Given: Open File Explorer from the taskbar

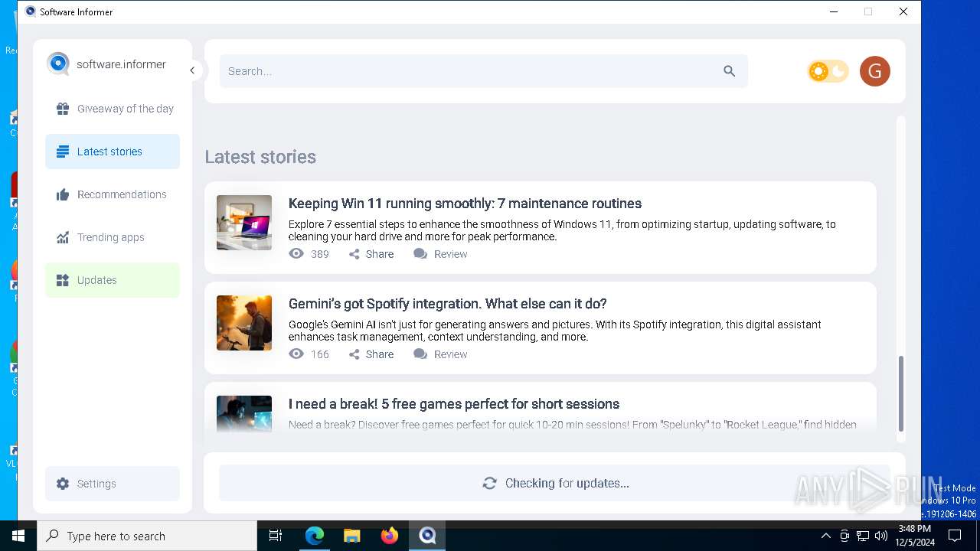Looking at the screenshot, I should pos(351,536).
